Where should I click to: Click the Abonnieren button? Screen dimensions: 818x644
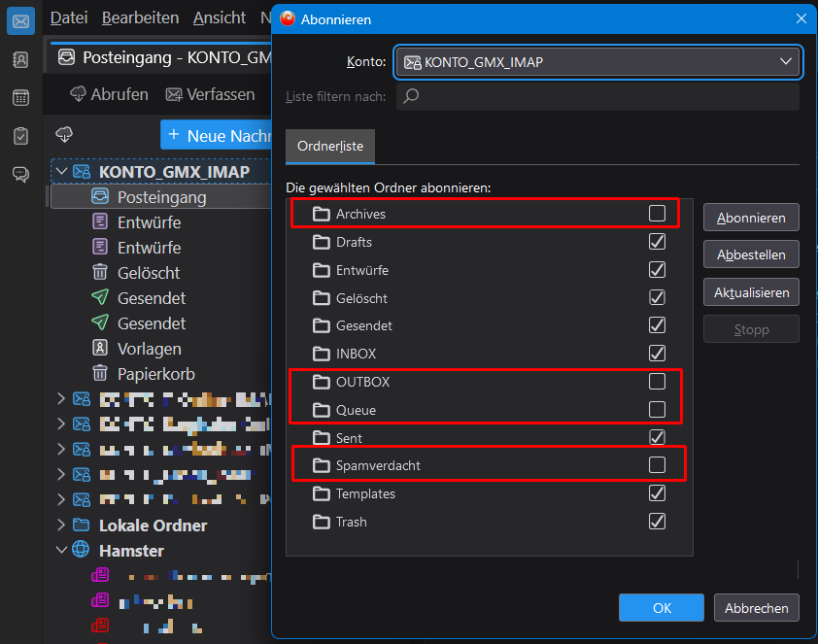click(x=750, y=218)
